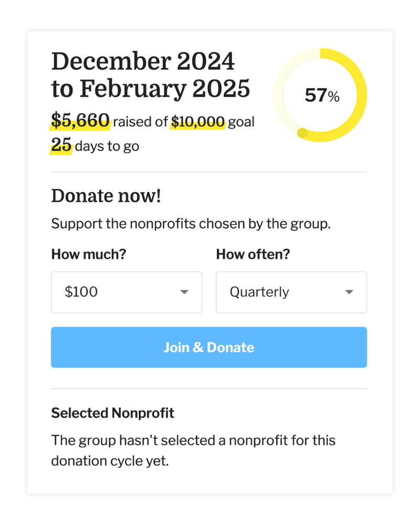Viewport: 420px width, 525px height.
Task: Click the 57% label inside the ring
Action: [x=322, y=96]
